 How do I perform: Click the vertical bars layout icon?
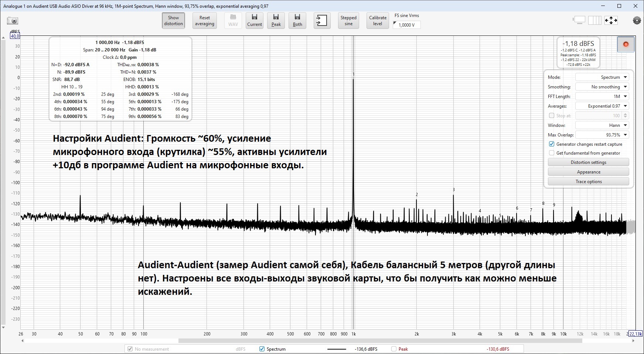click(595, 20)
